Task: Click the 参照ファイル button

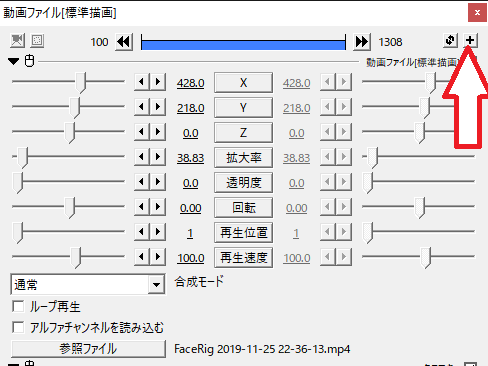Action: 88,349
